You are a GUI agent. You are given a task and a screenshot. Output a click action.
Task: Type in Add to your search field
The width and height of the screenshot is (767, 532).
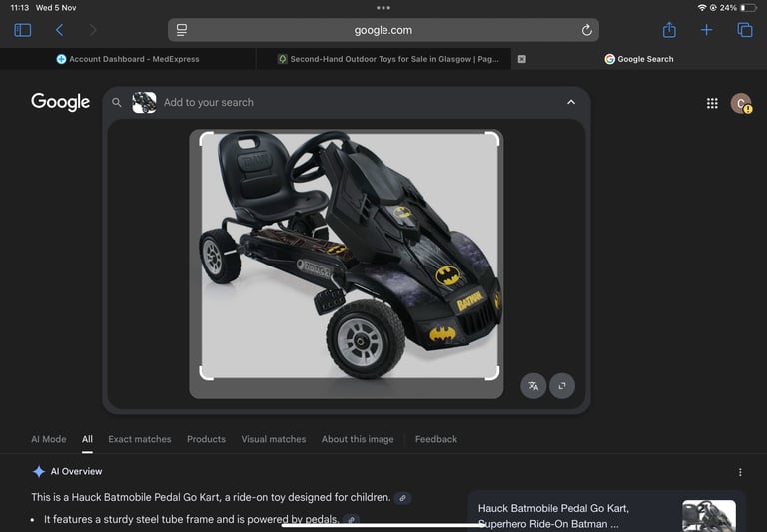[x=208, y=102]
